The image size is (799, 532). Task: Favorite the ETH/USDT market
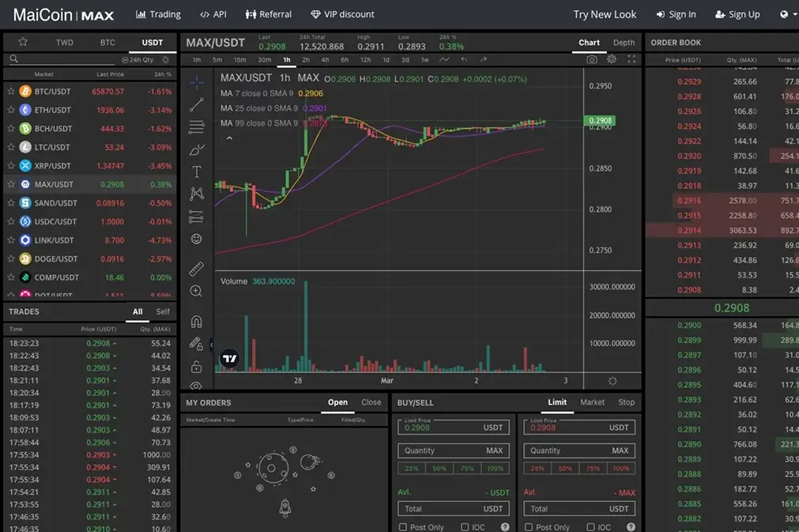[11, 110]
